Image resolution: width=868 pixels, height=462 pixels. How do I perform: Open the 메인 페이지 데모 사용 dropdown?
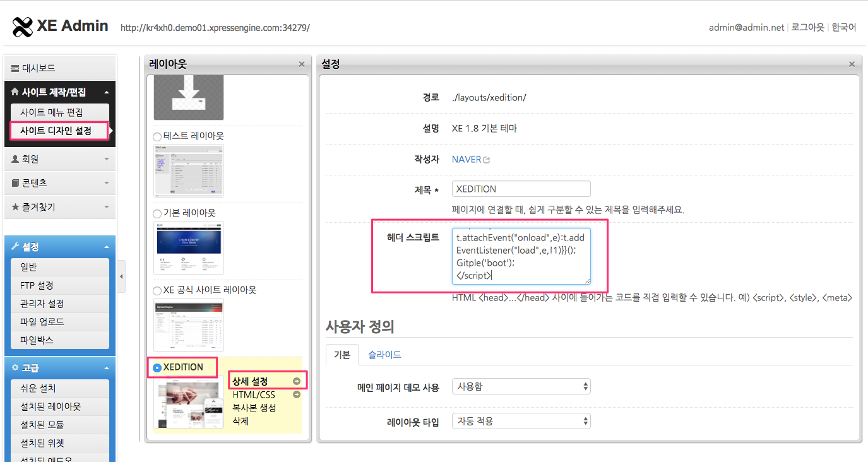pyautogui.click(x=521, y=386)
